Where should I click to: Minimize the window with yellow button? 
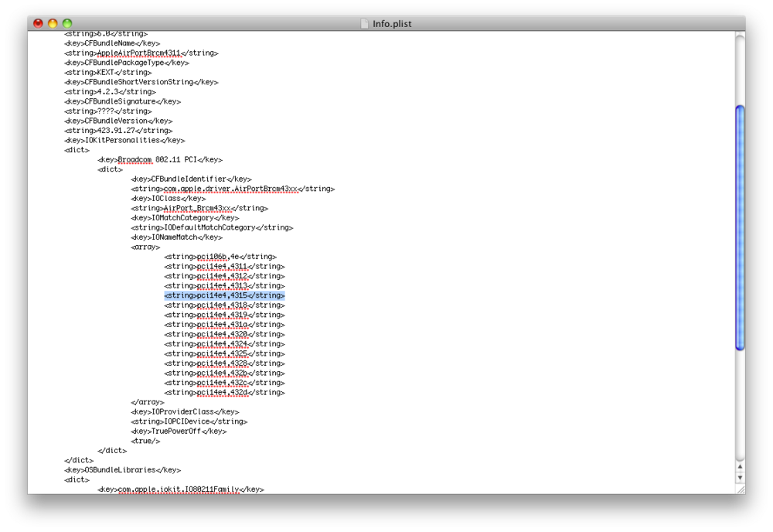point(53,24)
